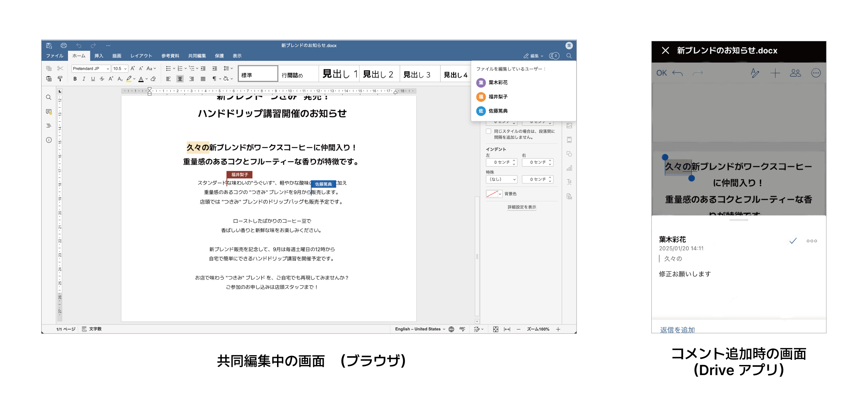
Task: Click the 詳細設定を表示 link
Action: (522, 207)
